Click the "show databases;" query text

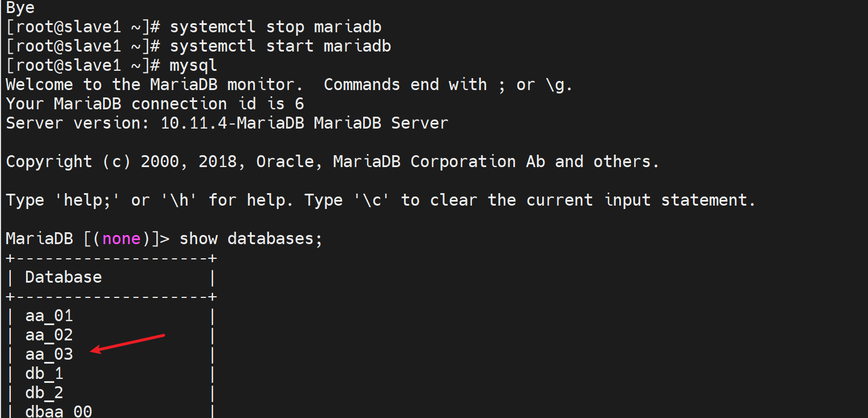click(x=250, y=239)
